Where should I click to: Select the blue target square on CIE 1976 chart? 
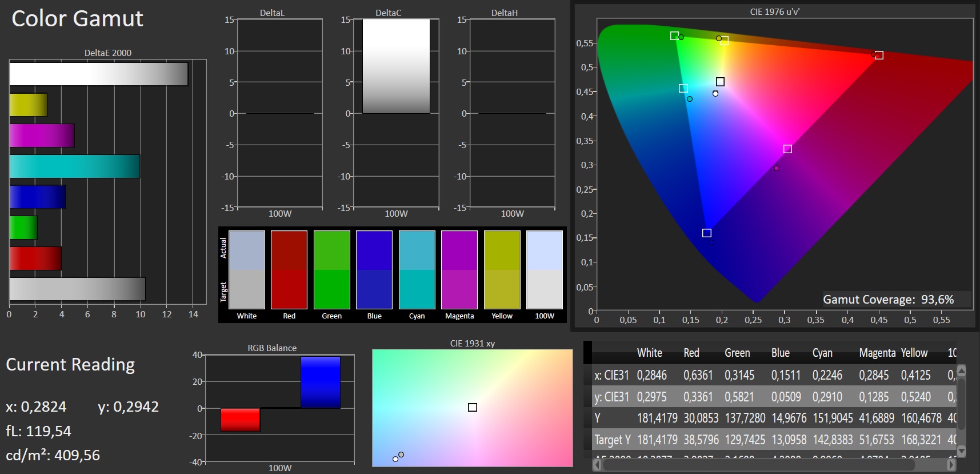[707, 233]
